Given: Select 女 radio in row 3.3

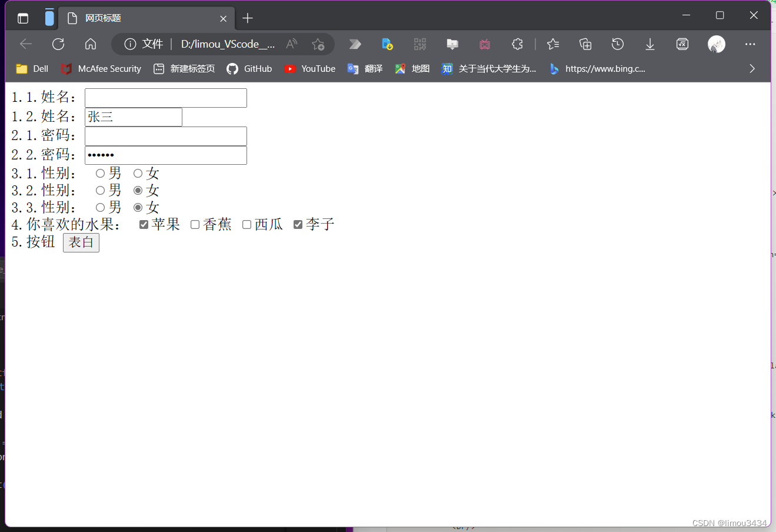Looking at the screenshot, I should click(x=138, y=207).
